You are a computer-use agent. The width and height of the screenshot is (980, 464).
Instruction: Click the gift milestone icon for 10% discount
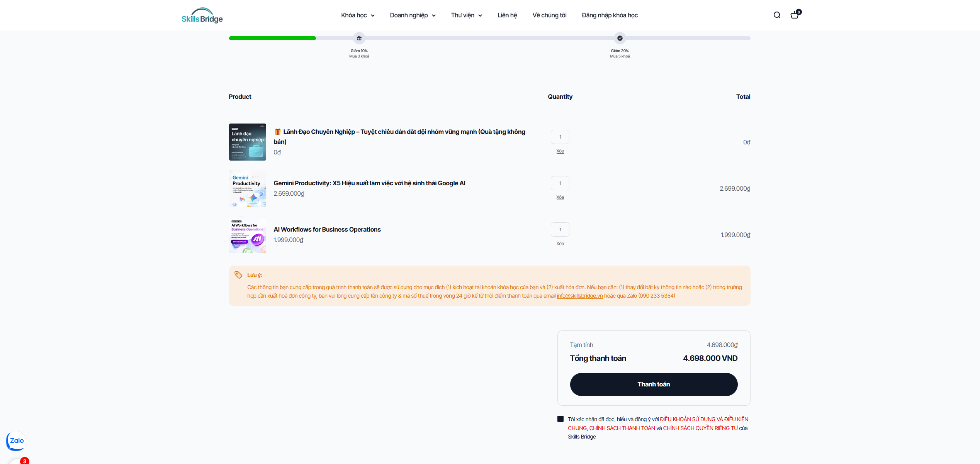click(x=359, y=38)
